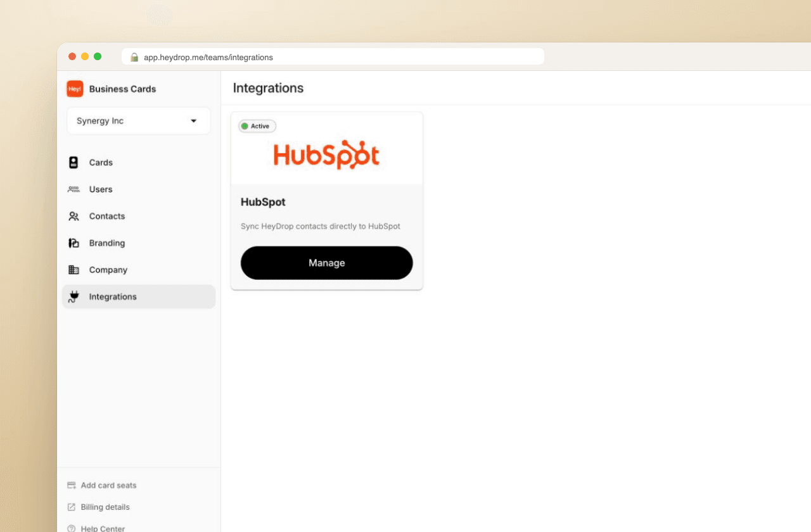This screenshot has width=811, height=532.
Task: Open the Cards menu item
Action: (x=139, y=163)
